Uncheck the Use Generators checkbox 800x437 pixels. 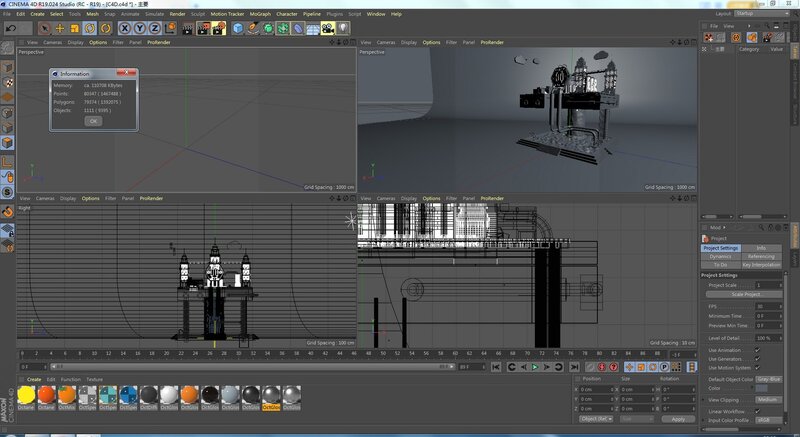click(x=757, y=359)
